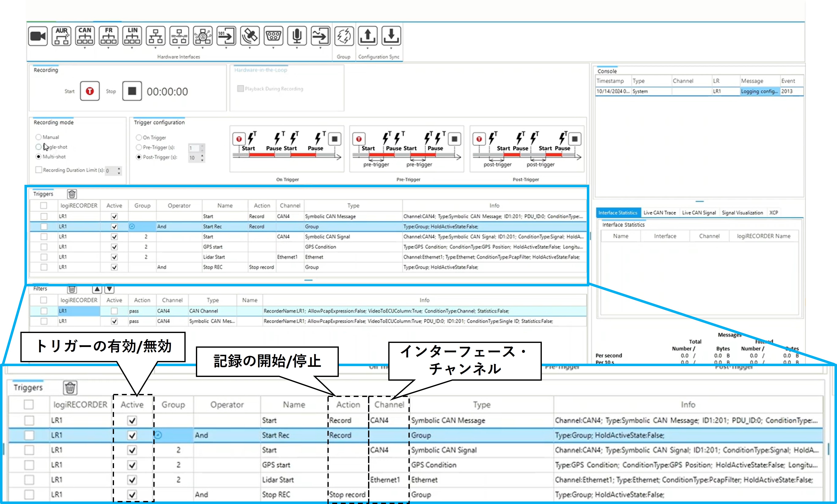Upload configuration with the up-arrow icon
This screenshot has height=504, width=837.
click(368, 36)
